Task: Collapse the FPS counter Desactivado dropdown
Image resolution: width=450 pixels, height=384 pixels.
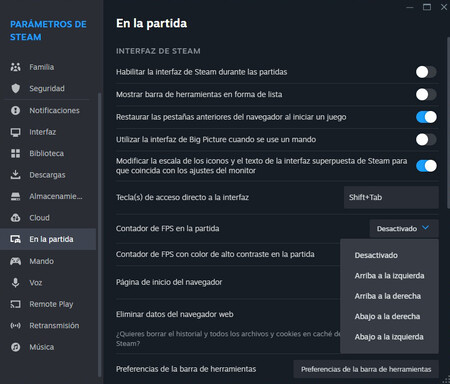Action: coord(404,229)
